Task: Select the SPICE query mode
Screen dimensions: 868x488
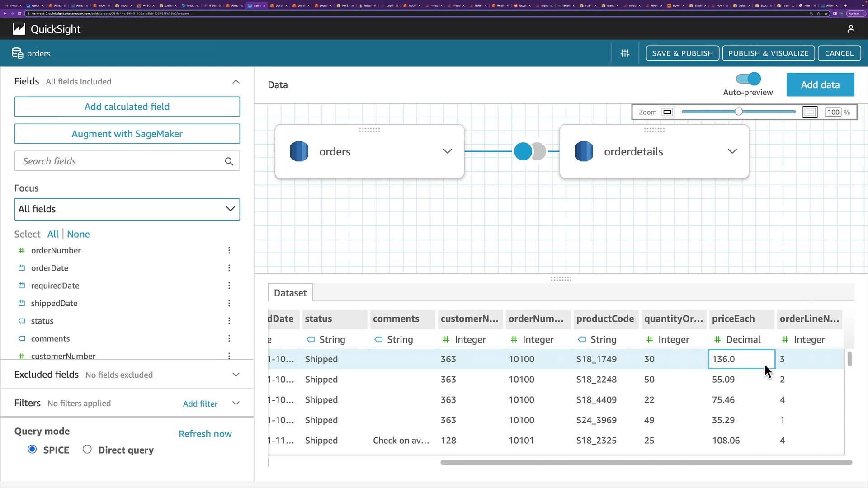Action: [32, 449]
